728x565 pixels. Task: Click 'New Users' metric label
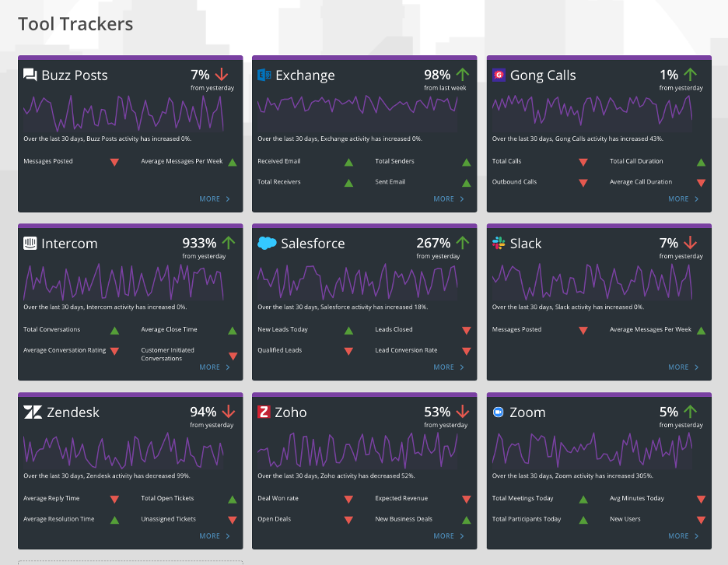[x=625, y=518]
